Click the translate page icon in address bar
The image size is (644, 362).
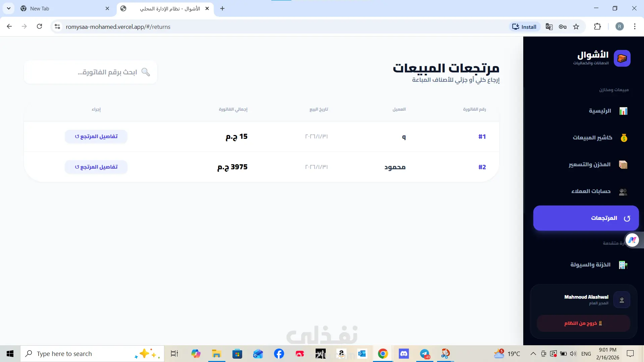click(x=549, y=27)
